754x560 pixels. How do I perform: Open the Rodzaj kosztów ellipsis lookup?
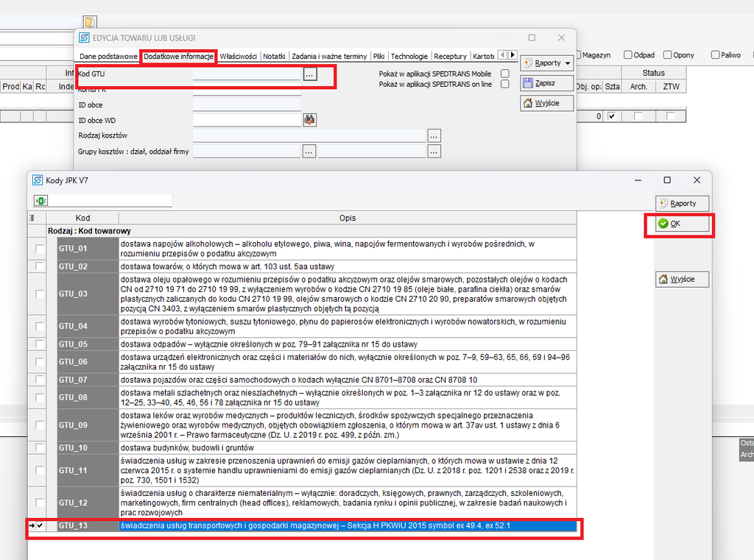(434, 136)
